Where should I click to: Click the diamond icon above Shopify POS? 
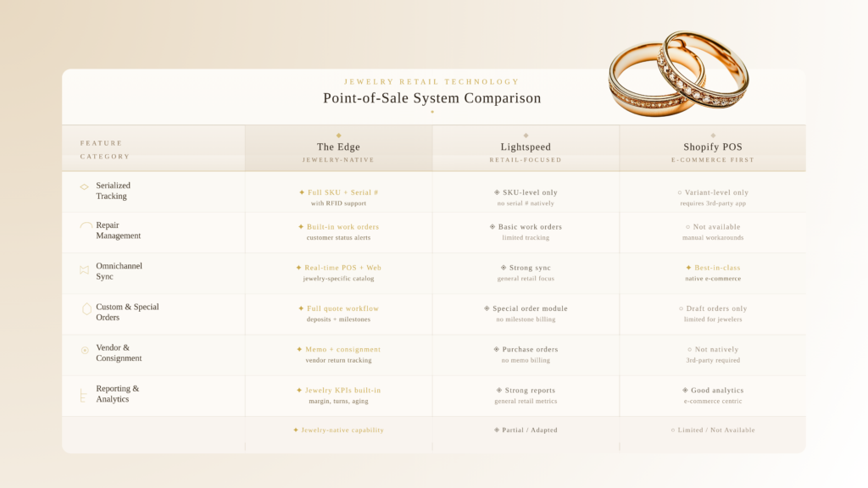713,136
